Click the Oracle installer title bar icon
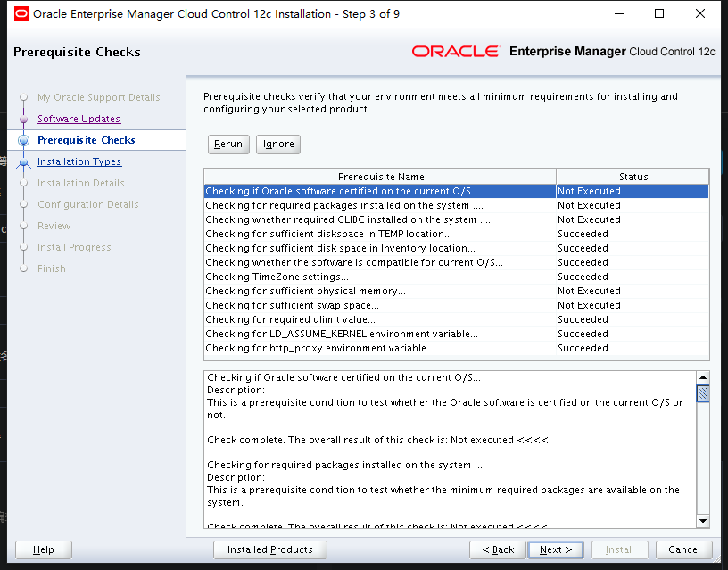Image resolution: width=728 pixels, height=570 pixels. (x=20, y=13)
